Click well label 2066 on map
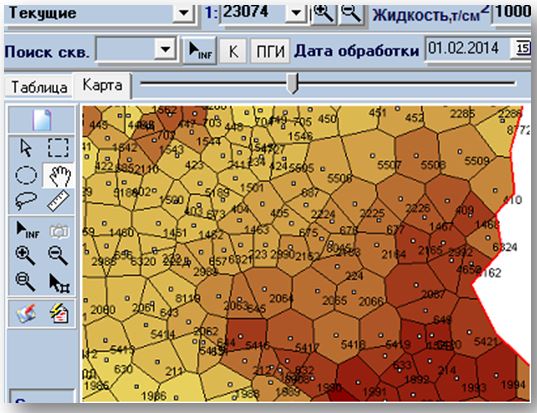The width and height of the screenshot is (537, 413). [x=371, y=301]
